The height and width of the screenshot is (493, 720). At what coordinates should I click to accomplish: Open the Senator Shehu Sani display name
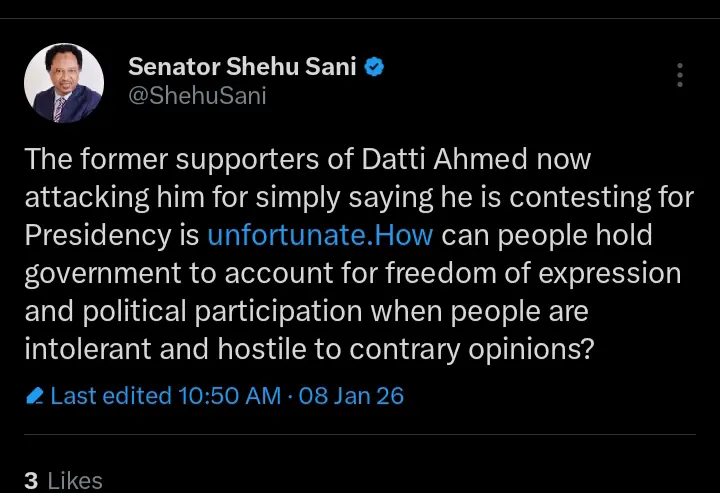point(243,68)
